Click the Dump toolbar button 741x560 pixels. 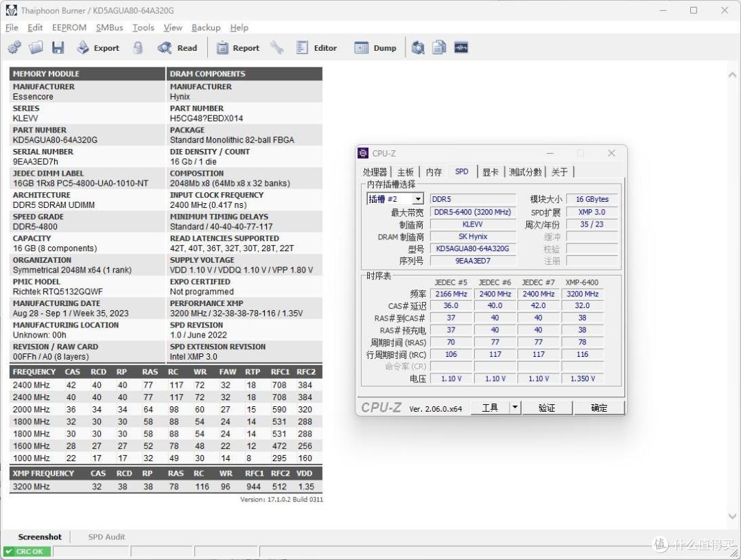[375, 48]
